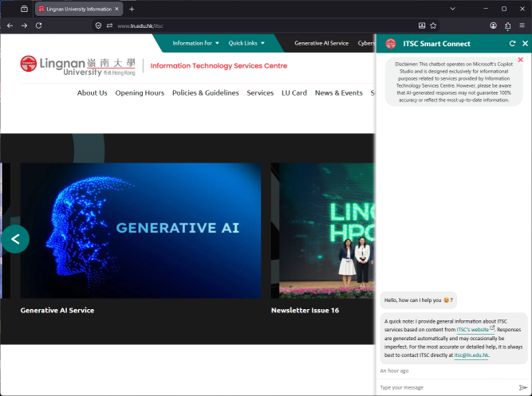Click the shield tracking protection icon
532x396 pixels.
click(x=98, y=25)
